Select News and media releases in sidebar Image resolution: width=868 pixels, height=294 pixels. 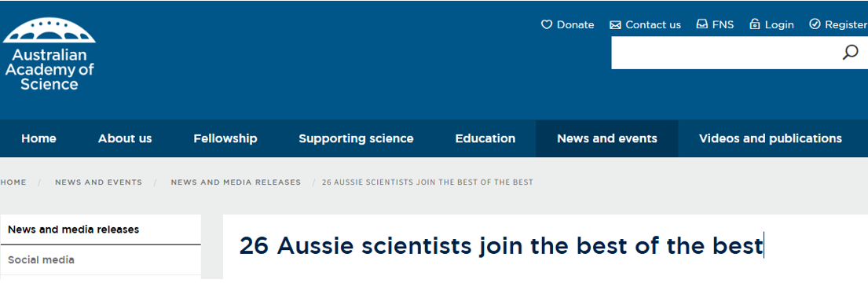[x=101, y=230]
